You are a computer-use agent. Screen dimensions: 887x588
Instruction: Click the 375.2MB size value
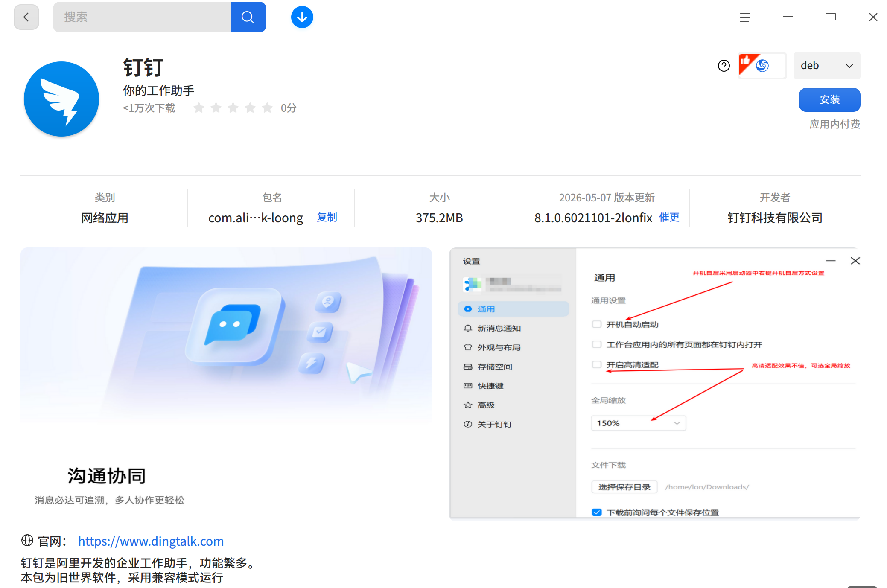(439, 218)
